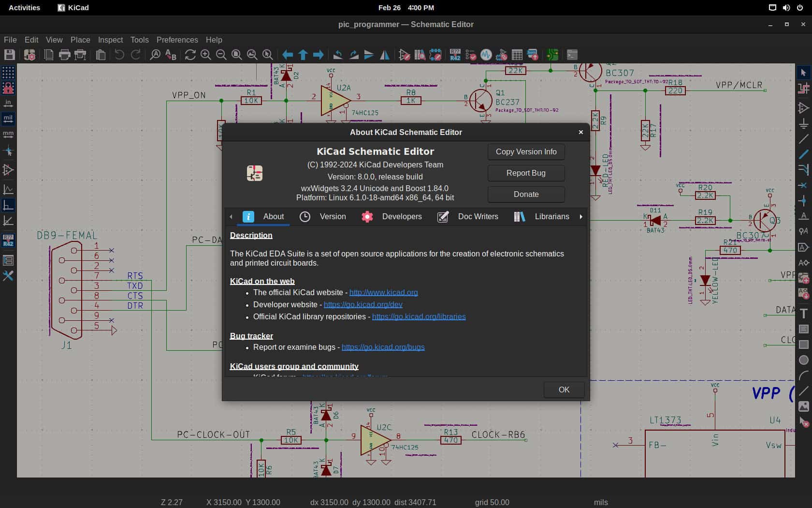Open the official KiCad website link
812x508 pixels.
click(x=383, y=292)
